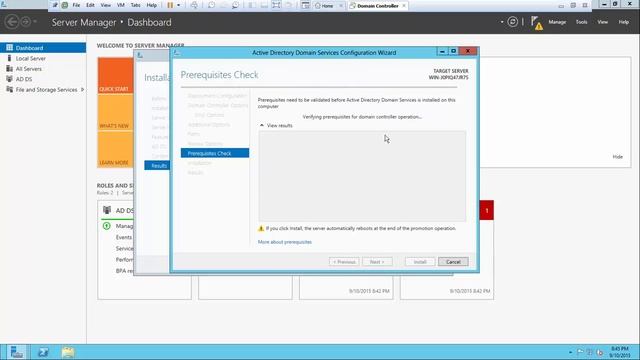Viewport: 640px width, 360px height.
Task: Click the Action Center flag in tray
Action: [x=580, y=352]
